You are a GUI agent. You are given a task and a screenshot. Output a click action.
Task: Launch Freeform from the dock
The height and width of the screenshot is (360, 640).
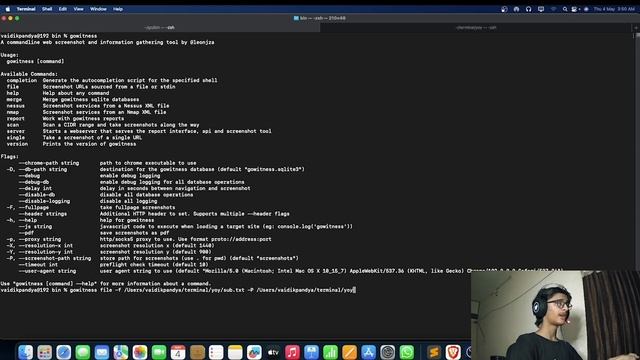click(254, 352)
